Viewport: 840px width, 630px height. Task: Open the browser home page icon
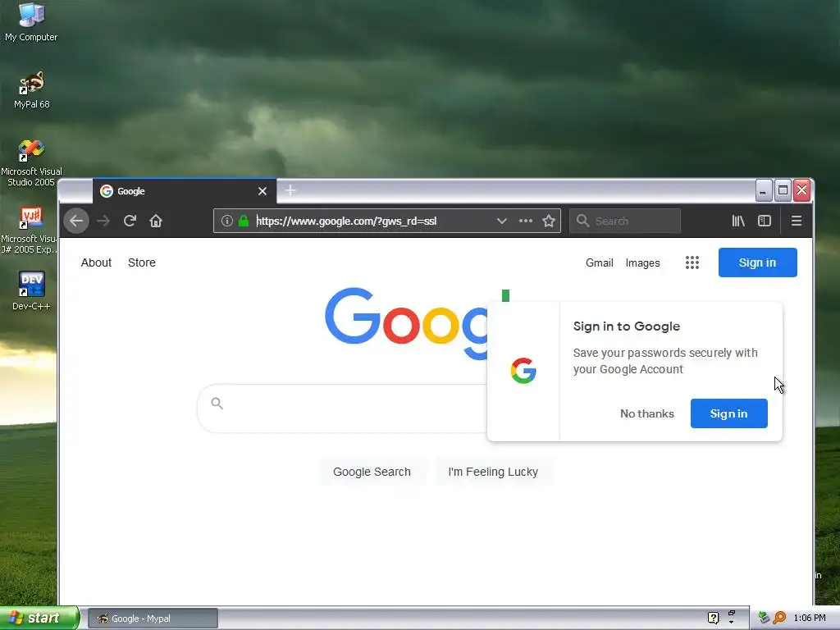point(156,221)
